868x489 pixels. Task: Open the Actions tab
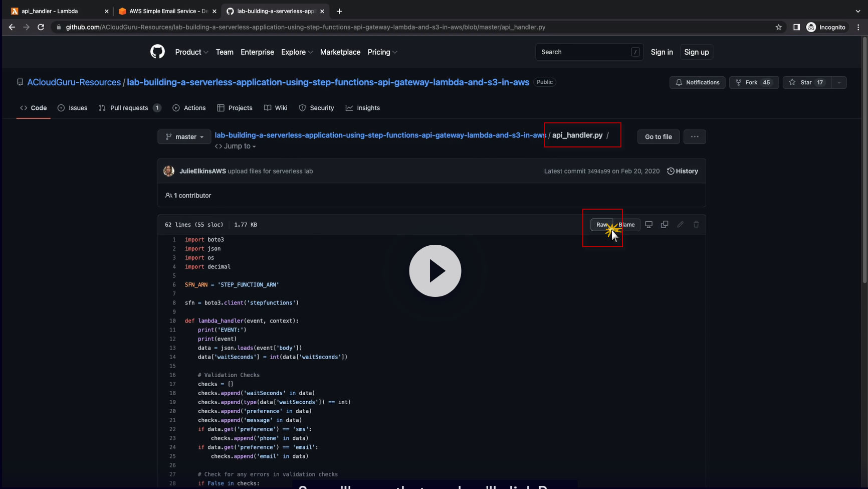[189, 108]
